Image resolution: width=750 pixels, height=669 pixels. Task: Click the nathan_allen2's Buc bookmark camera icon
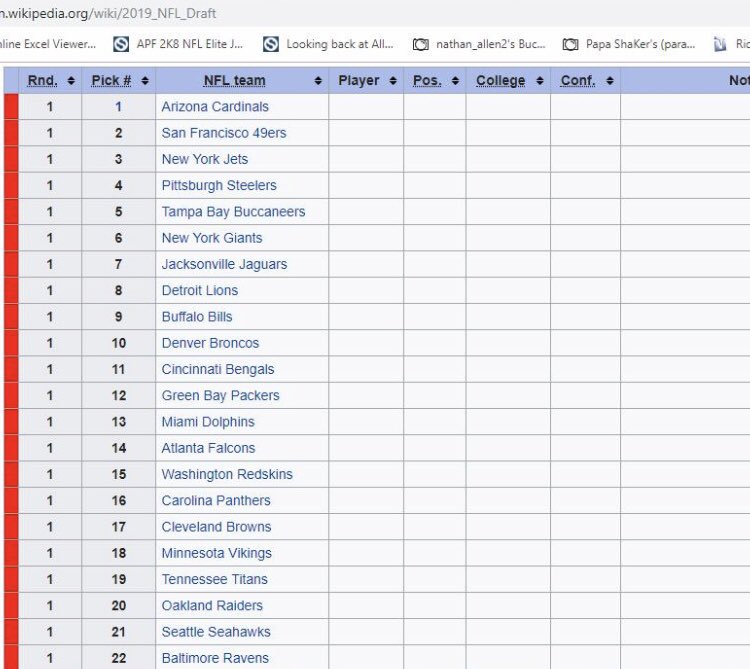pos(421,44)
